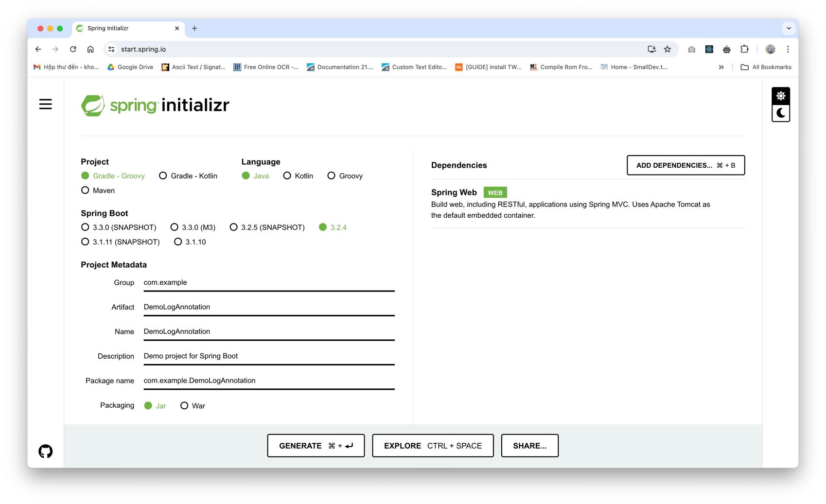Open new browser tab
The image size is (826, 504).
pyautogui.click(x=194, y=28)
